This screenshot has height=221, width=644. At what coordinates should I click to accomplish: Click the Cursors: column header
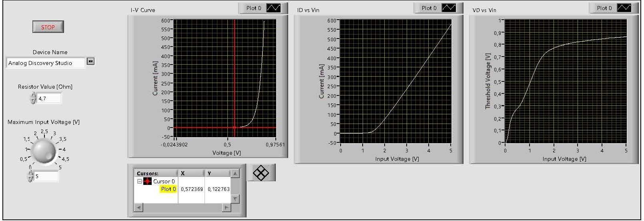[156, 173]
